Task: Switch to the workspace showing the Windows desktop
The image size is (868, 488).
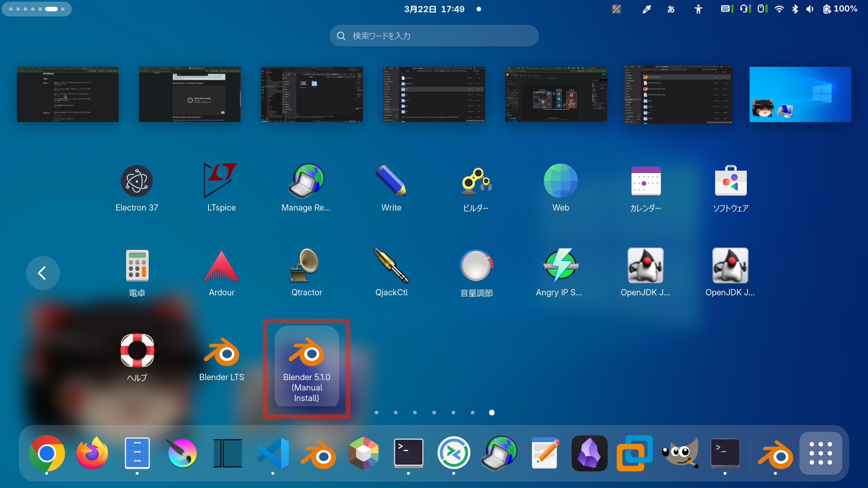Action: click(801, 94)
